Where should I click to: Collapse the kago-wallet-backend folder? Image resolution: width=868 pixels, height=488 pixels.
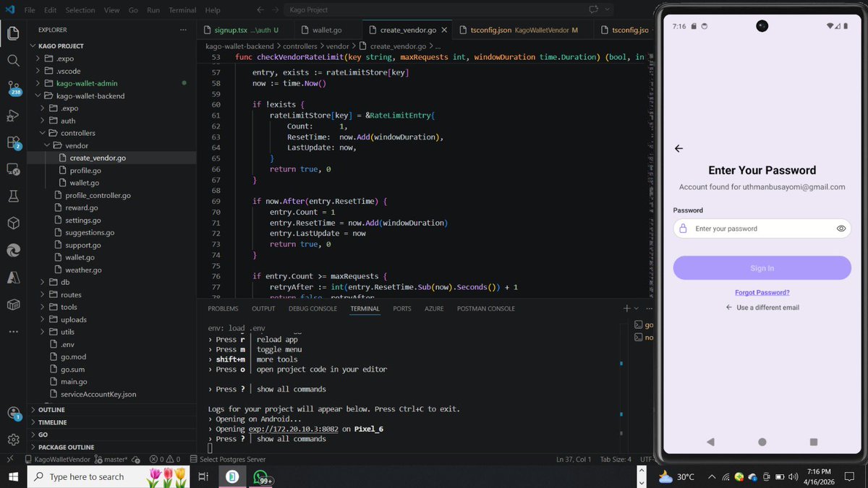click(x=90, y=95)
